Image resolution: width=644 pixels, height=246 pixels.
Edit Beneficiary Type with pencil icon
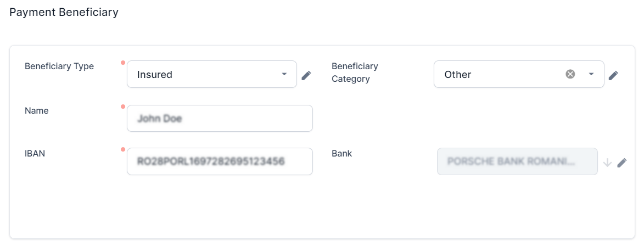[306, 75]
